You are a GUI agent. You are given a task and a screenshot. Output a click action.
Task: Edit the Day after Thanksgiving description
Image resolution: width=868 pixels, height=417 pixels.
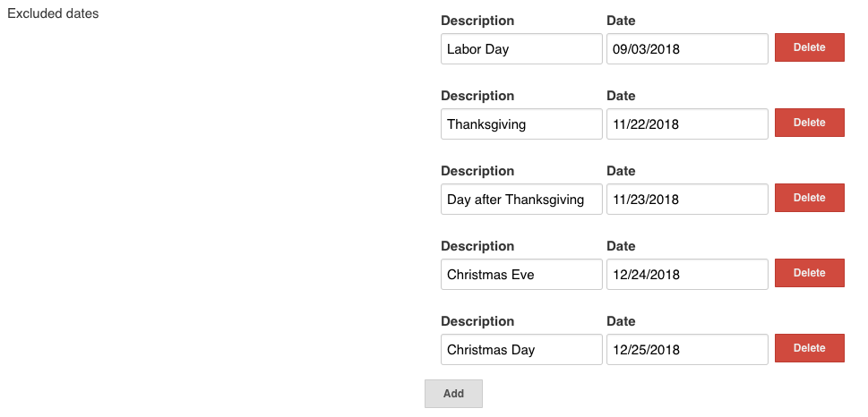521,199
